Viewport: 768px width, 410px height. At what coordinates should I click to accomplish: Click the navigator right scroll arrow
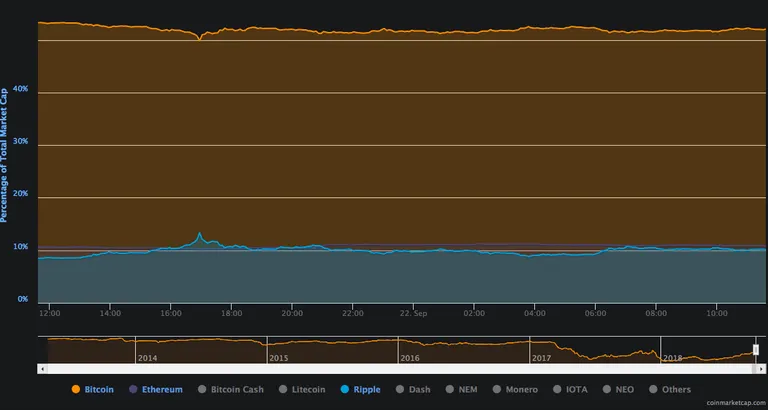(761, 368)
